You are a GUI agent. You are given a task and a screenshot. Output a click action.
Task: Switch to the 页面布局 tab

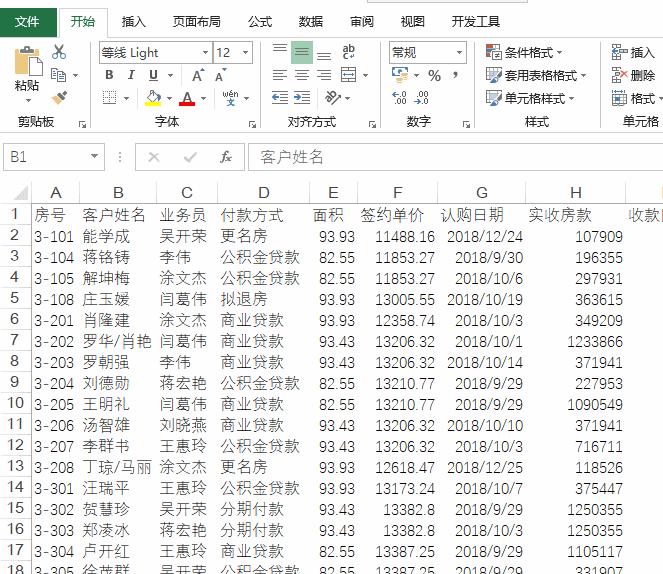point(197,22)
